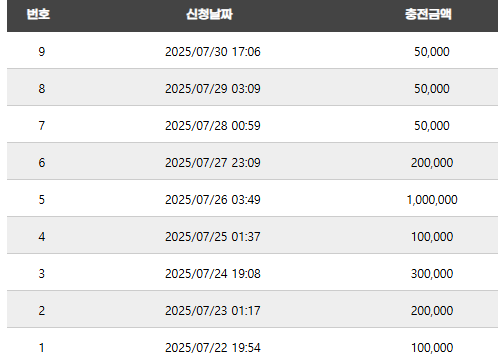Click the 200,000 amount in row 6

432,163
